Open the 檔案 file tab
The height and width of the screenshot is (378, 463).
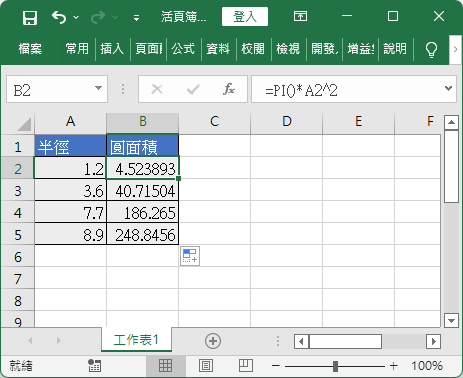[x=30, y=49]
